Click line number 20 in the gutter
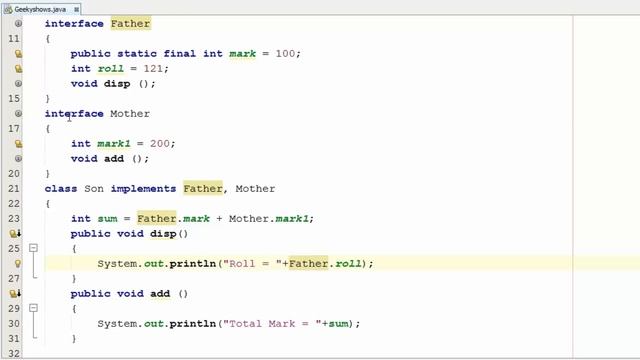Screen dimensions: 640x360 click(13, 173)
